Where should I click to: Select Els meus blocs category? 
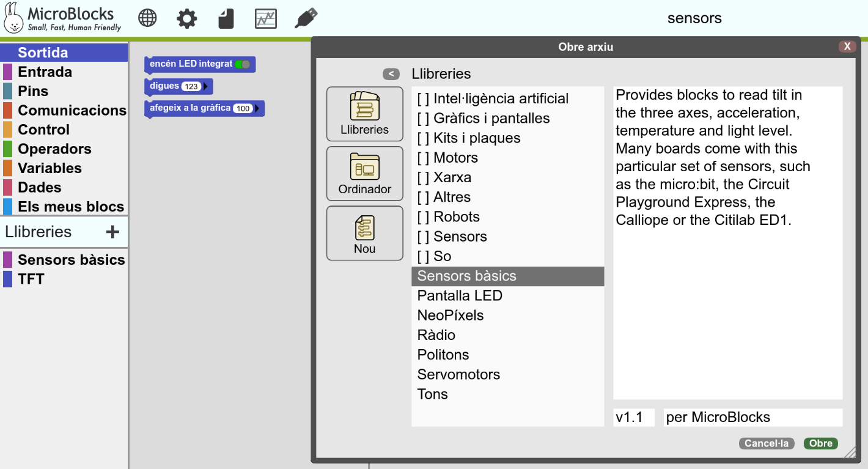[64, 207]
